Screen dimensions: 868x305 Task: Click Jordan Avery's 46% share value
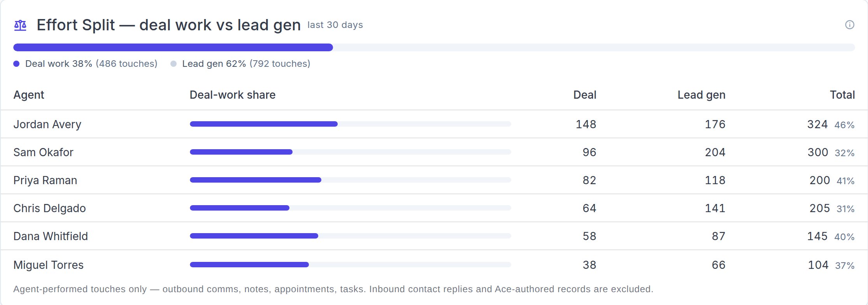[x=845, y=125]
